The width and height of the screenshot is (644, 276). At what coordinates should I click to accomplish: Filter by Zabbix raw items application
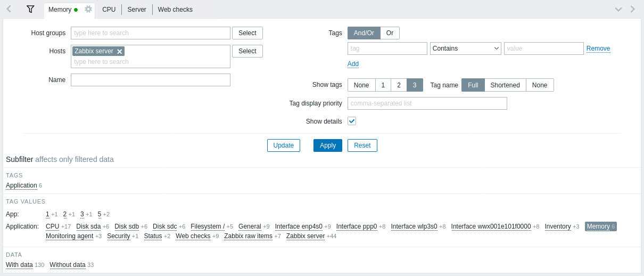(248, 236)
